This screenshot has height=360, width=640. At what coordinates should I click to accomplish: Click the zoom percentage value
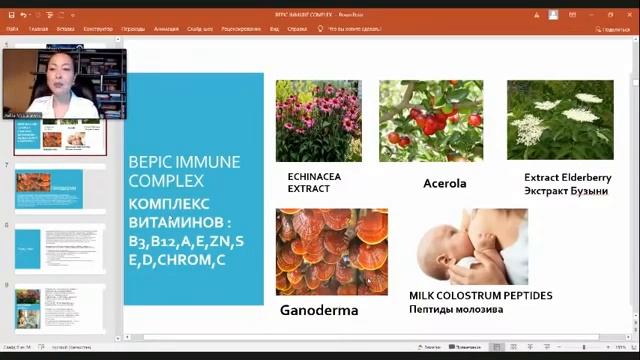[620, 347]
